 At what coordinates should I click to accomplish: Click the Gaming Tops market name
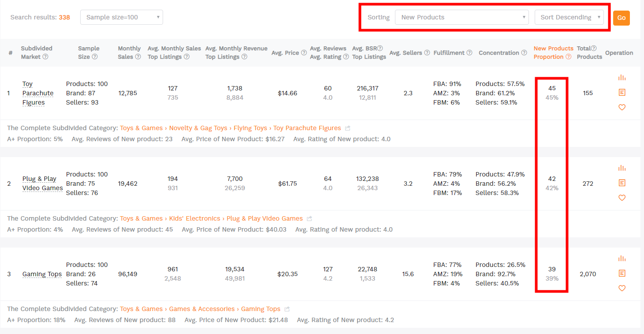pyautogui.click(x=42, y=274)
